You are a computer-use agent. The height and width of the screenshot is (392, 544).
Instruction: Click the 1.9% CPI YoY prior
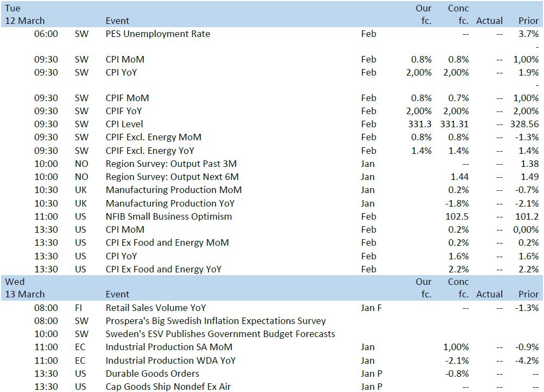[x=528, y=72]
